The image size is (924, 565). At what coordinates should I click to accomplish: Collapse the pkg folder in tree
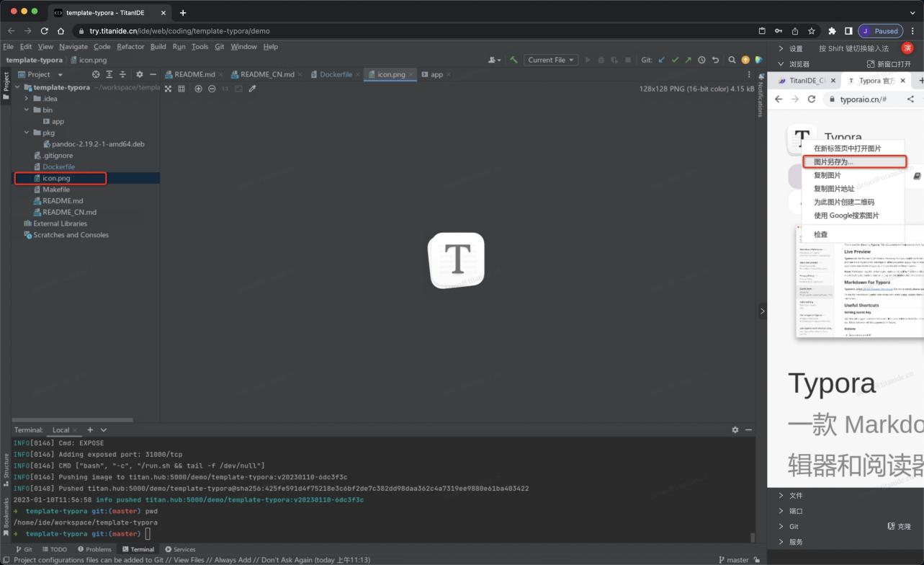point(27,133)
